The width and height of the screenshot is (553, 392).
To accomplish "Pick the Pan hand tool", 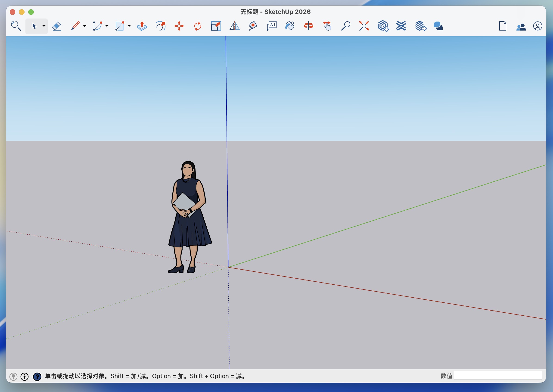I will coord(327,26).
